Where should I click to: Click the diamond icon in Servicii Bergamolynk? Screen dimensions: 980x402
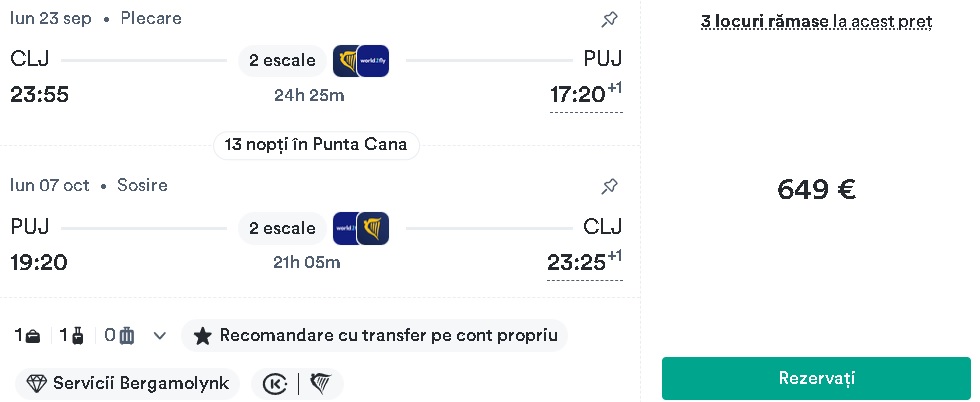click(x=36, y=383)
